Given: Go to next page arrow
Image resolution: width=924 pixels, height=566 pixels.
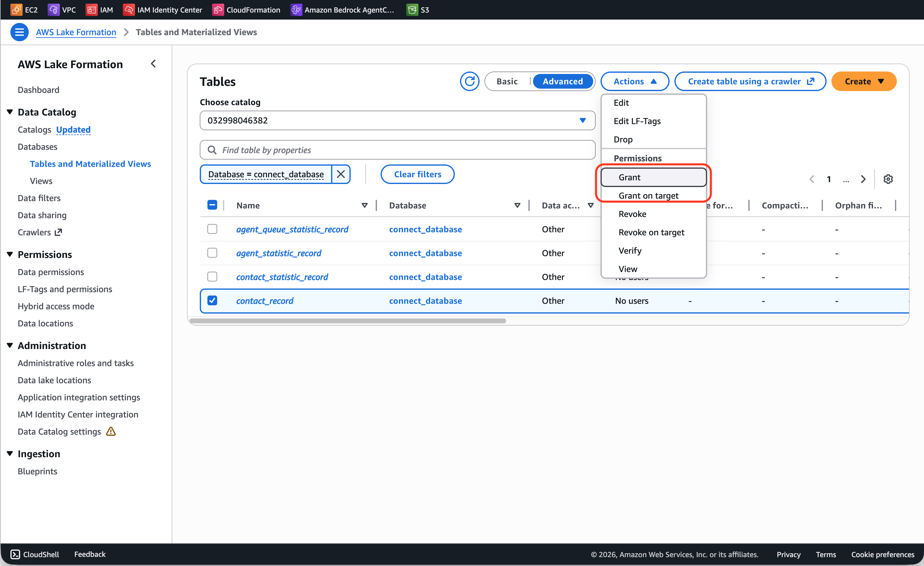Looking at the screenshot, I should 863,179.
